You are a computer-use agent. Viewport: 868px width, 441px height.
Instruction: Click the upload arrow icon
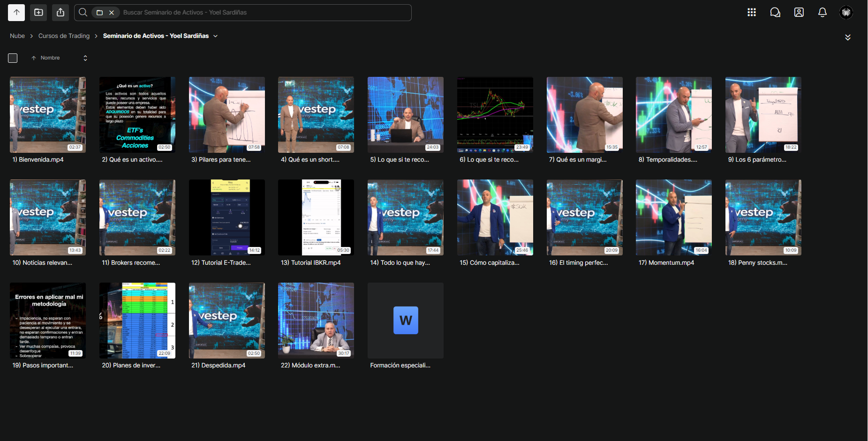[x=16, y=13]
